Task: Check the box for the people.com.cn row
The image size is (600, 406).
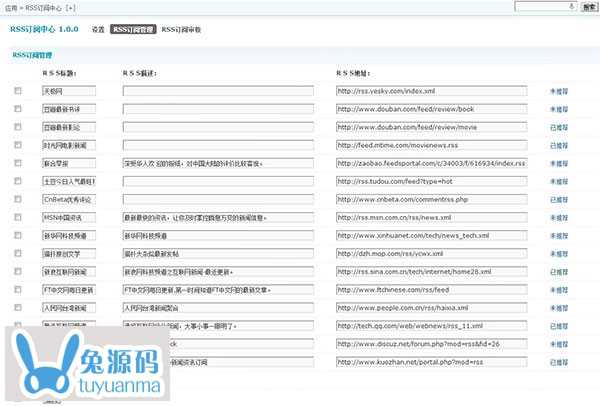Action: click(18, 308)
